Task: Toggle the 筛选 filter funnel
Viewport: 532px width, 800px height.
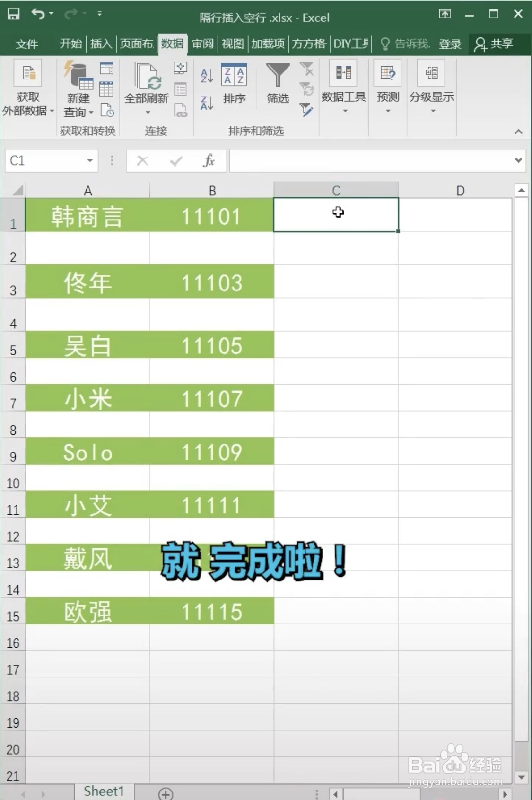Action: [278, 84]
